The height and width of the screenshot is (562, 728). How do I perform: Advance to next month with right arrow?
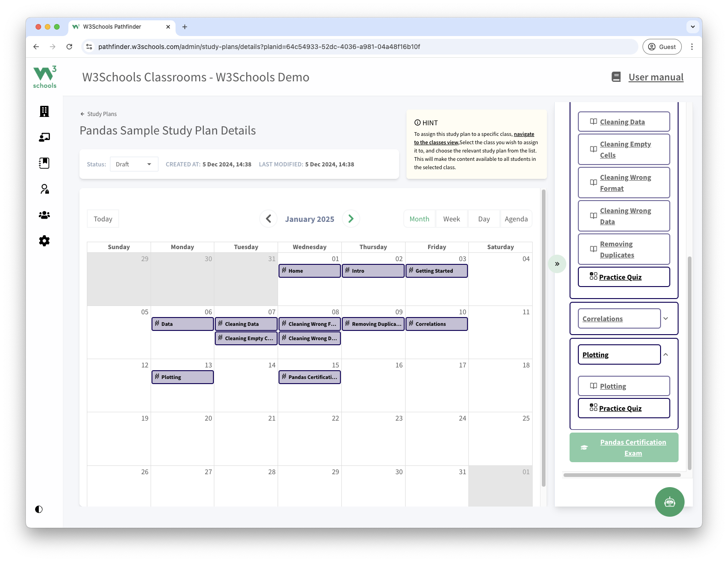[x=351, y=219]
